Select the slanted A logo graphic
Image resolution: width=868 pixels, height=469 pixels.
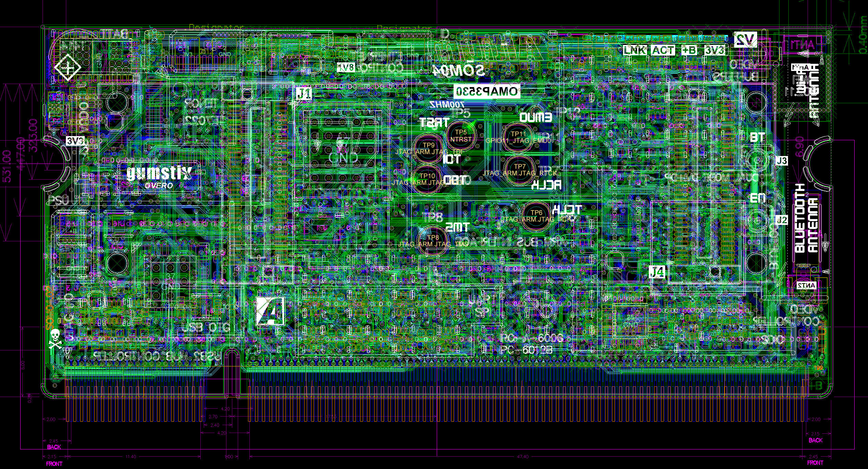tap(270, 311)
